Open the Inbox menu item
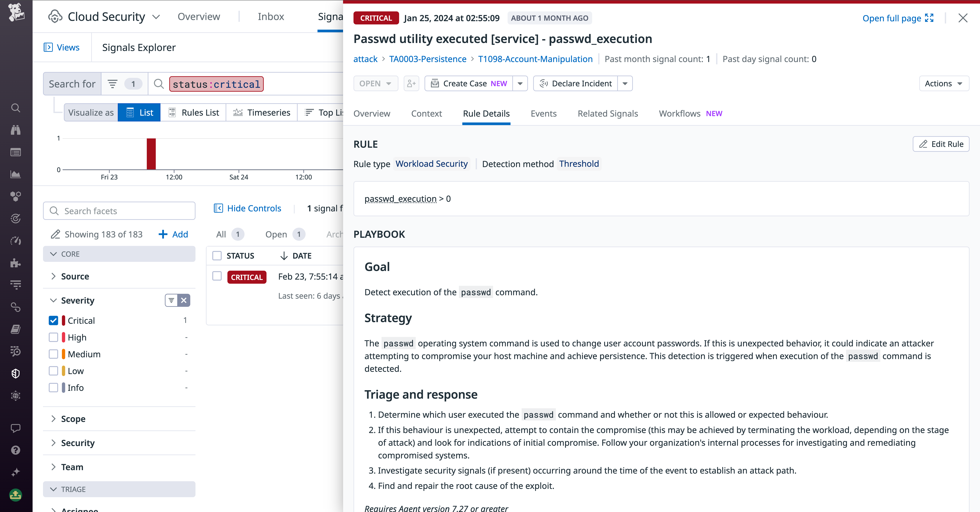Screen dimensions: 980x512 pos(270,16)
